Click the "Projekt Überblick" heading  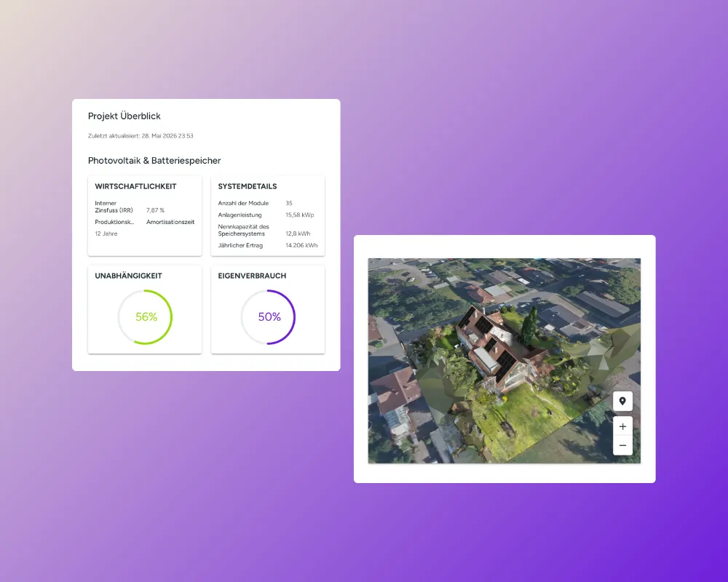[124, 116]
